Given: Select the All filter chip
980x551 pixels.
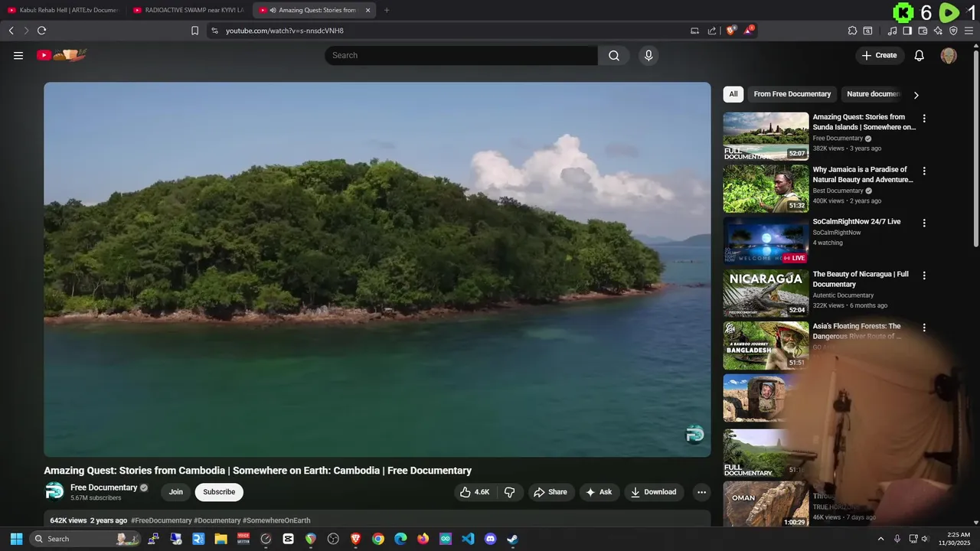Looking at the screenshot, I should (x=733, y=94).
